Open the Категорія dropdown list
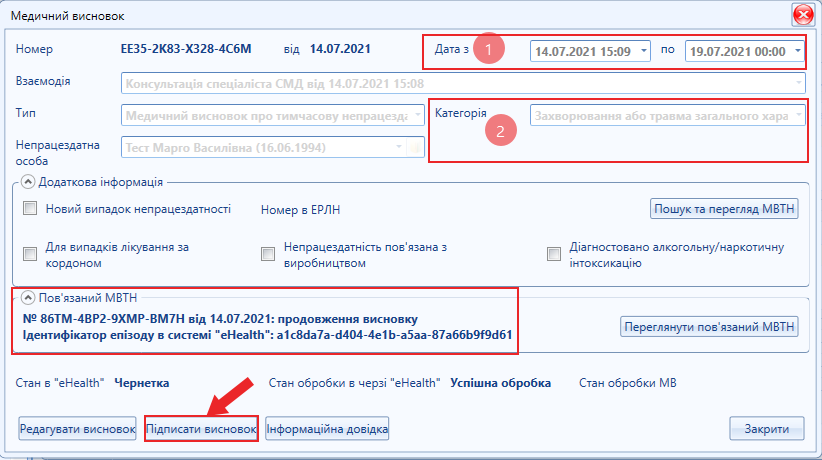Screen dimensions: 822x460 click(798, 115)
